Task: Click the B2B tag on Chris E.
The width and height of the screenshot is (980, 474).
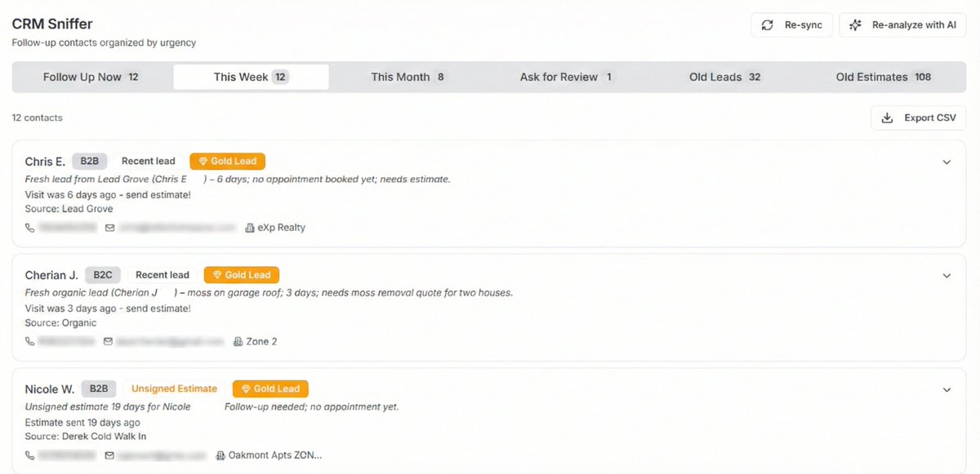Action: pos(89,162)
